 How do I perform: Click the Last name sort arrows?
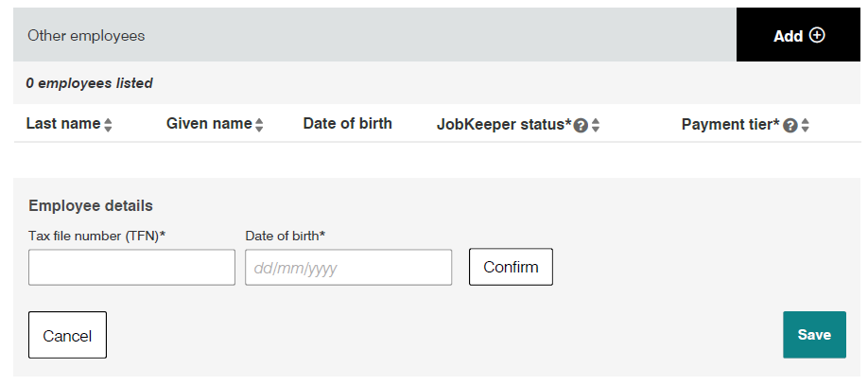[x=108, y=125]
